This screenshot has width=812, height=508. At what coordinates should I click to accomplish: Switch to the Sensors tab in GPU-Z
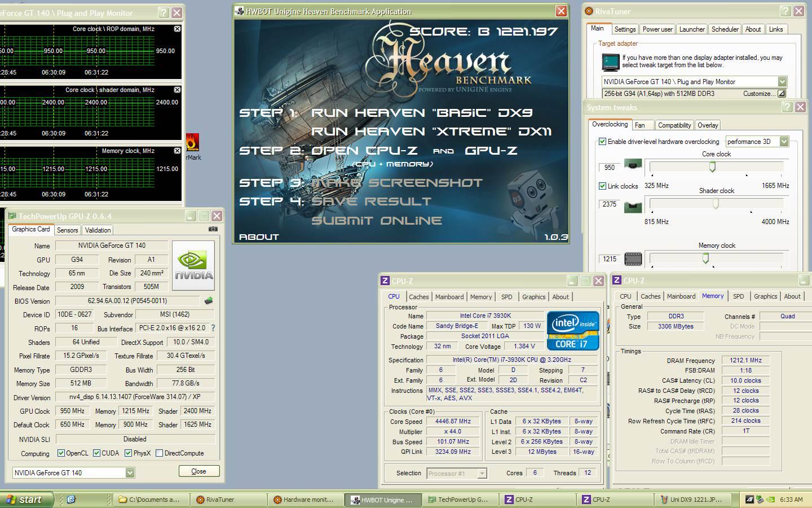pos(67,230)
